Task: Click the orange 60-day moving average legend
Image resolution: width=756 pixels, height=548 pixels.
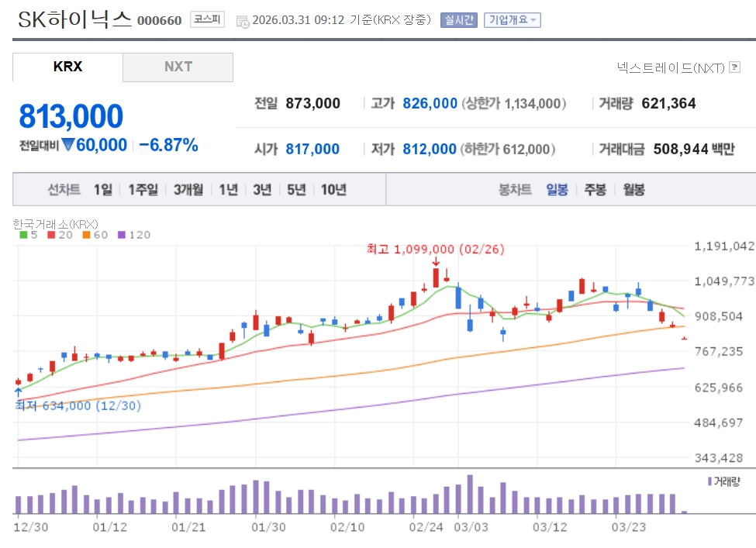Action: [x=86, y=235]
